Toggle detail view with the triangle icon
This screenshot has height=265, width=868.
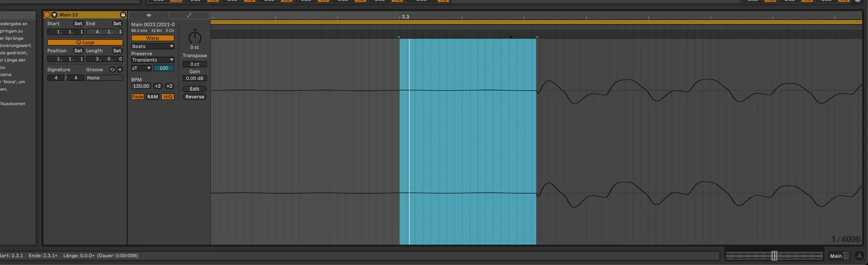coord(860,256)
